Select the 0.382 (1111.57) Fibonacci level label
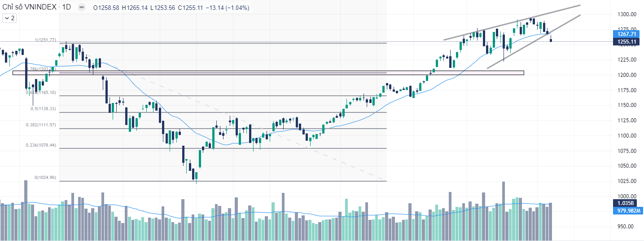This screenshot has width=644, height=241. (x=40, y=125)
